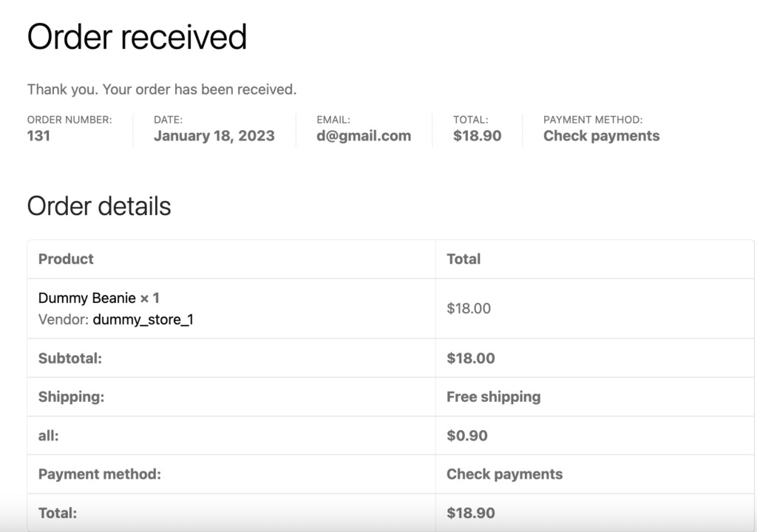Click Check payments in the order summary

(601, 136)
